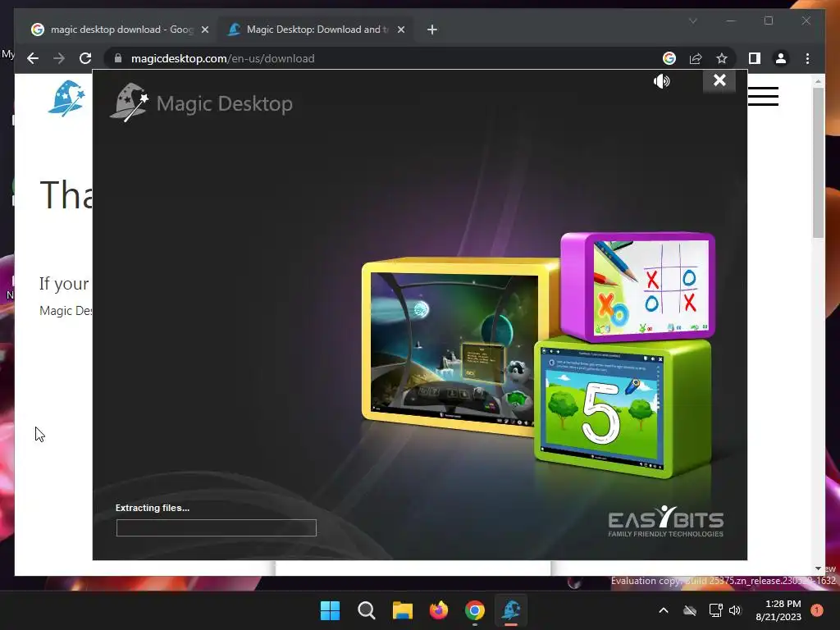Viewport: 840px width, 630px height.
Task: Click the Magic Desktop logo in installer
Action: click(x=202, y=103)
